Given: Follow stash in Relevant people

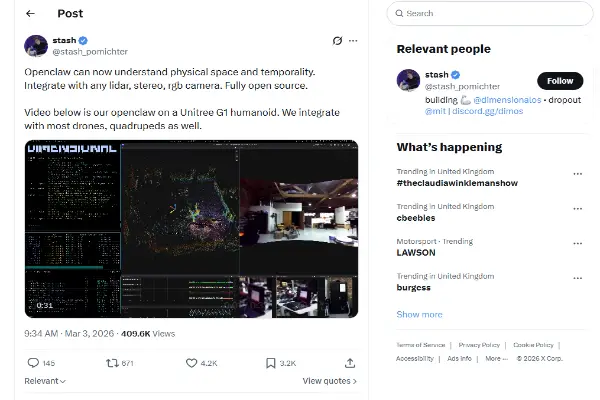Looking at the screenshot, I should click(x=560, y=81).
